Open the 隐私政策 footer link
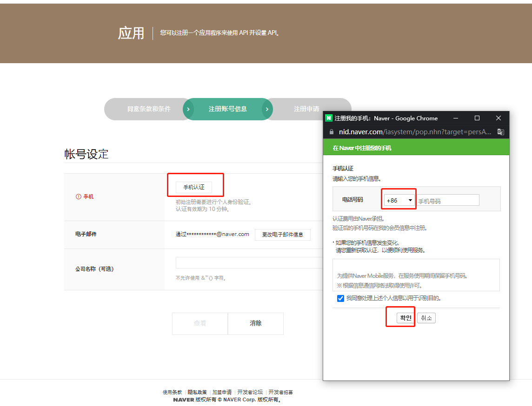 (197, 392)
